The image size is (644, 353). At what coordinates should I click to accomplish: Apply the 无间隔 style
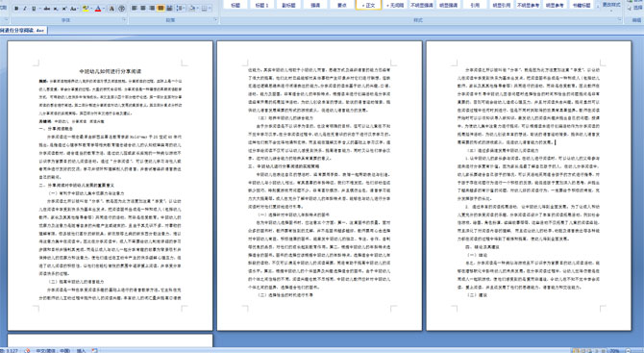tap(395, 5)
